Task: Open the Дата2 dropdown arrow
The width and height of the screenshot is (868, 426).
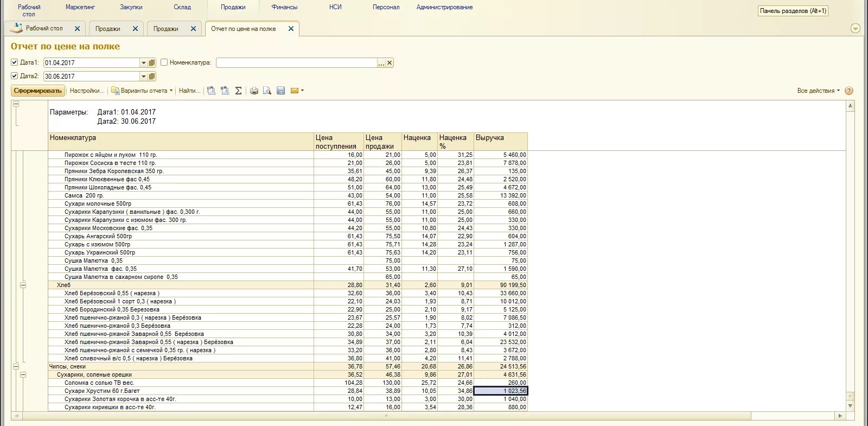Action: [x=144, y=77]
